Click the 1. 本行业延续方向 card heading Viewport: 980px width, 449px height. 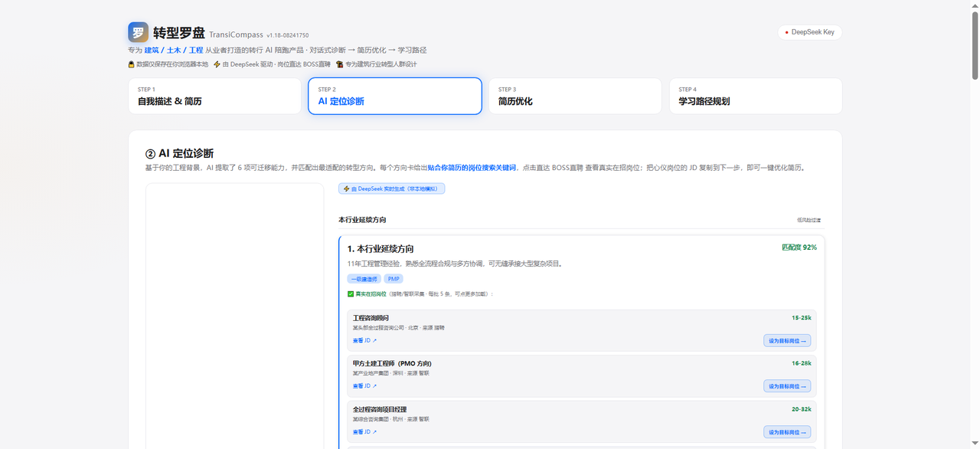point(381,249)
